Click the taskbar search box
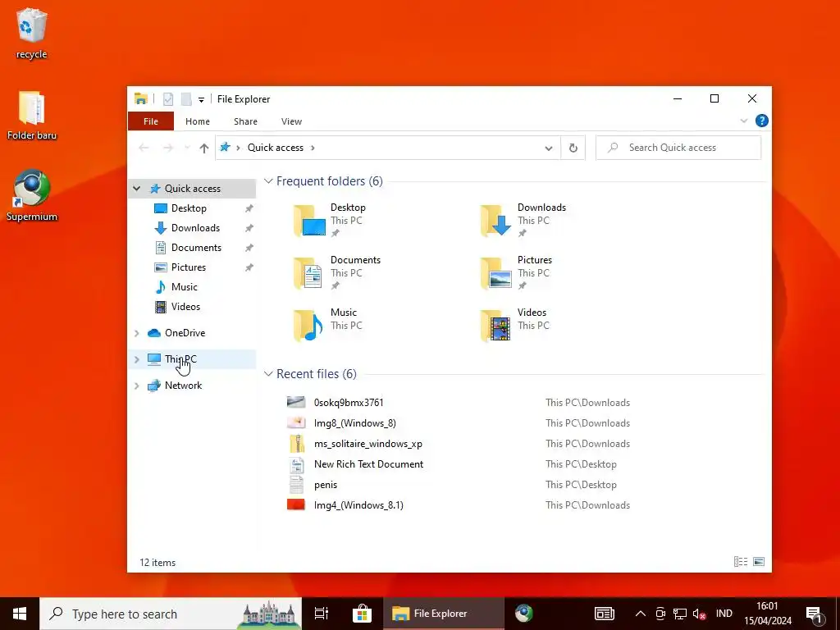Viewport: 840px width, 630px height. coord(171,614)
